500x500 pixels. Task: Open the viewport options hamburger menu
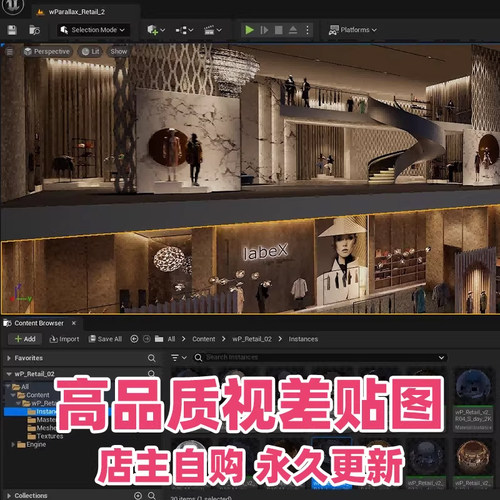pyautogui.click(x=10, y=52)
